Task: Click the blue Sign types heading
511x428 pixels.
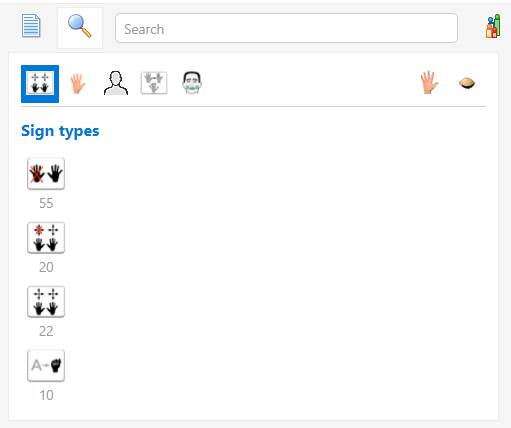Action: (60, 131)
